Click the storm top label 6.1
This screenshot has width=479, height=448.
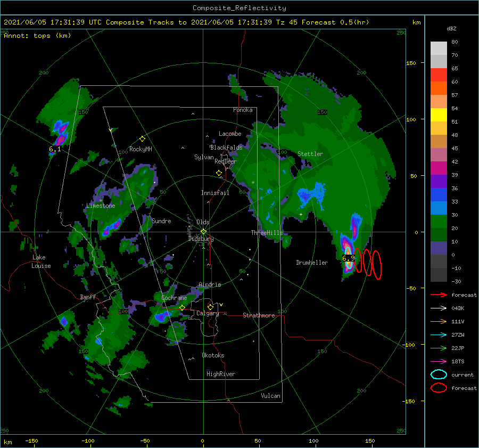tap(55, 149)
